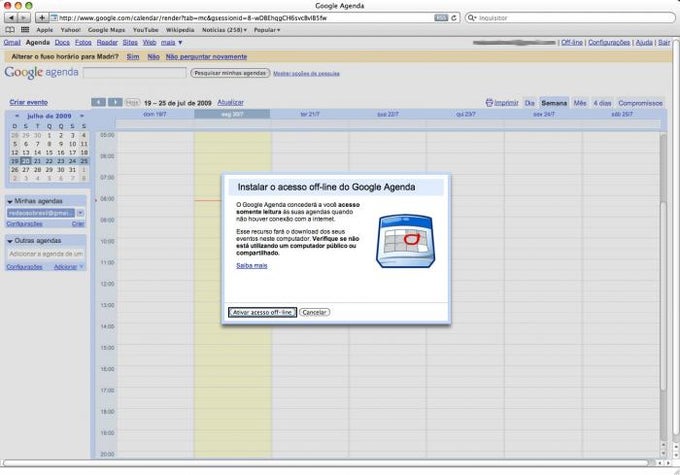This screenshot has height=475, width=680.
Task: Open the Sites link
Action: point(130,43)
